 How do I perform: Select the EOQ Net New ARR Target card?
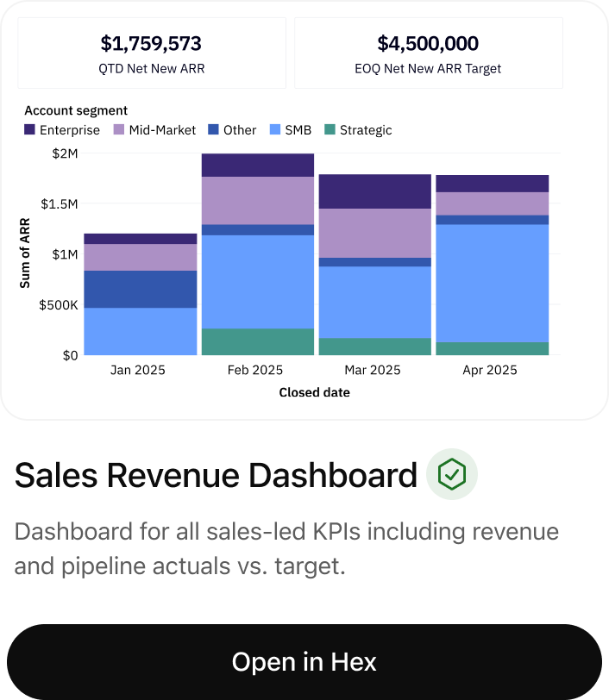tap(429, 53)
